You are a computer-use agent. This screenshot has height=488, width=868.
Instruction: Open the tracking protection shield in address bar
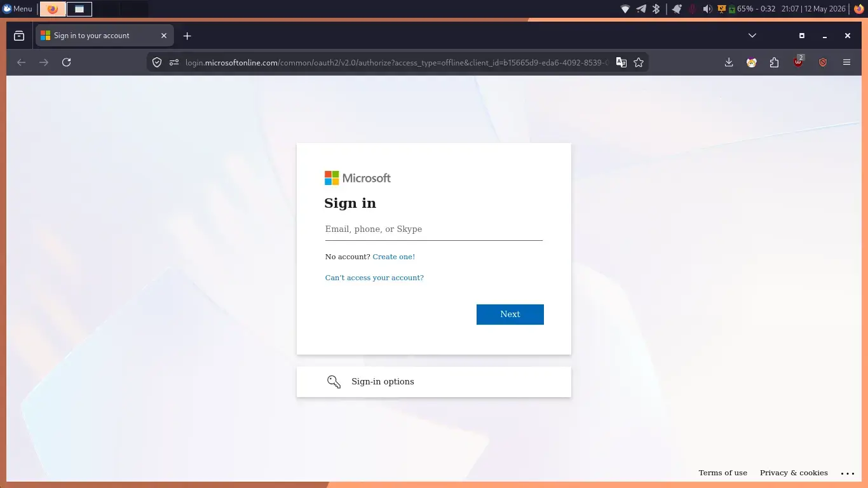click(x=157, y=62)
